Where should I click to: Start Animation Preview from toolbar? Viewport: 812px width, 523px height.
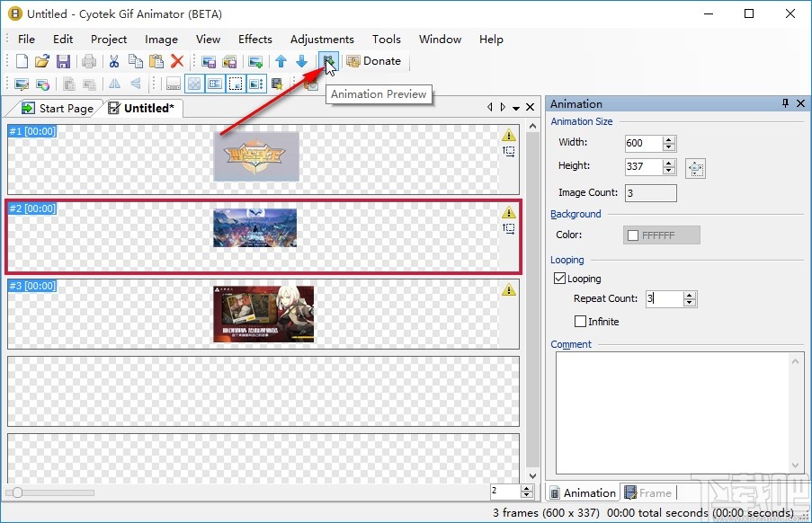coord(328,62)
